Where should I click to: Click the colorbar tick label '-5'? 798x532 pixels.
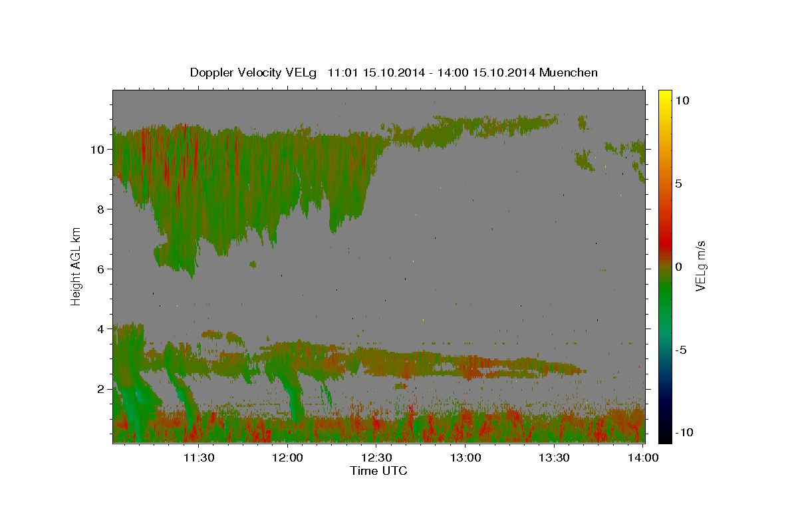682,350
